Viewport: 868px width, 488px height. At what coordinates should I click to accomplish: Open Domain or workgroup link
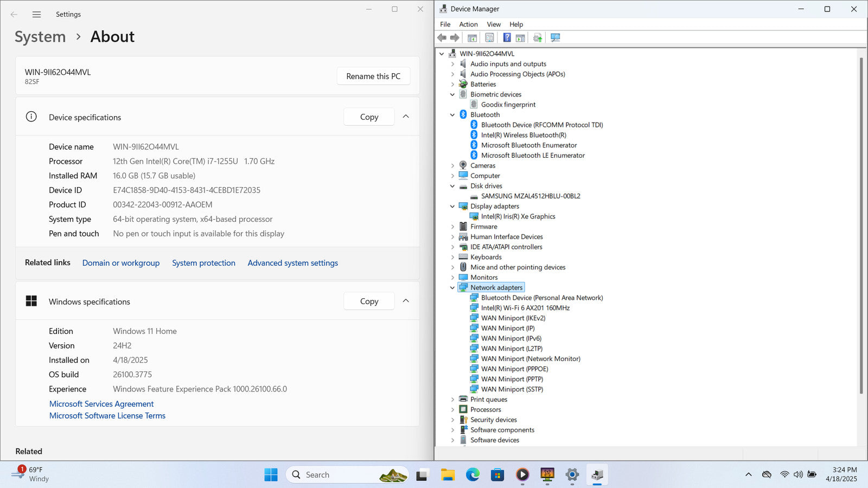point(121,263)
